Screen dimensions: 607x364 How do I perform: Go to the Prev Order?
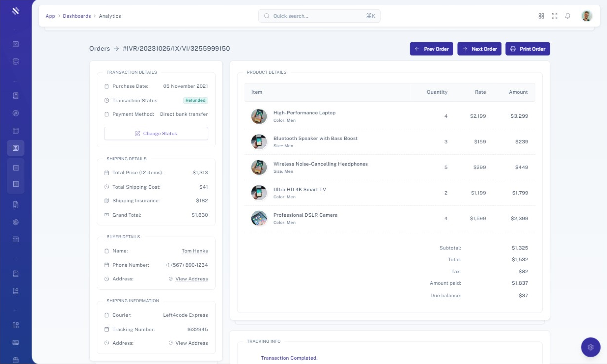point(431,49)
